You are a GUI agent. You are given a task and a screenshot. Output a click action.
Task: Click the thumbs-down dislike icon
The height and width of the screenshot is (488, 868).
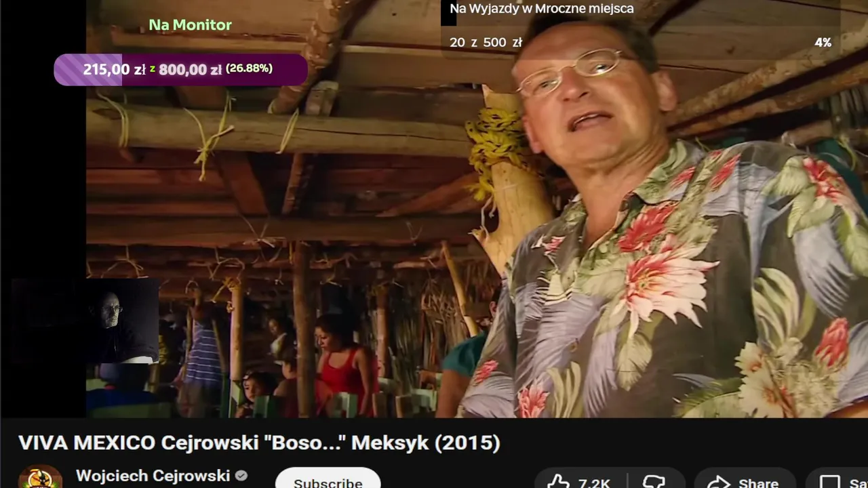click(x=654, y=482)
